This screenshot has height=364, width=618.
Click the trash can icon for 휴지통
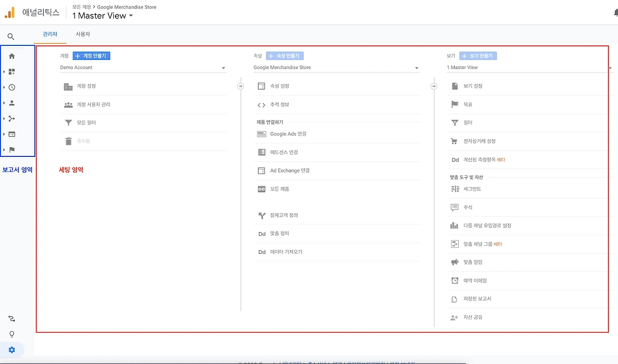[x=68, y=141]
